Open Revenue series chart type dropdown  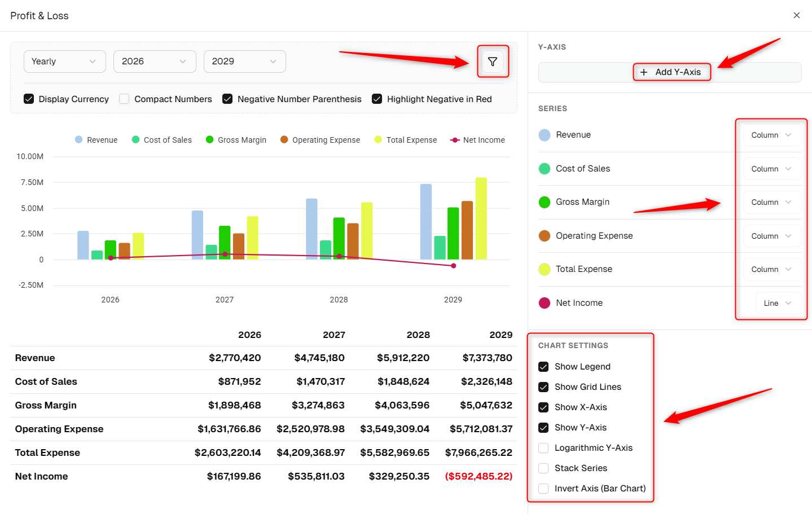click(772, 135)
